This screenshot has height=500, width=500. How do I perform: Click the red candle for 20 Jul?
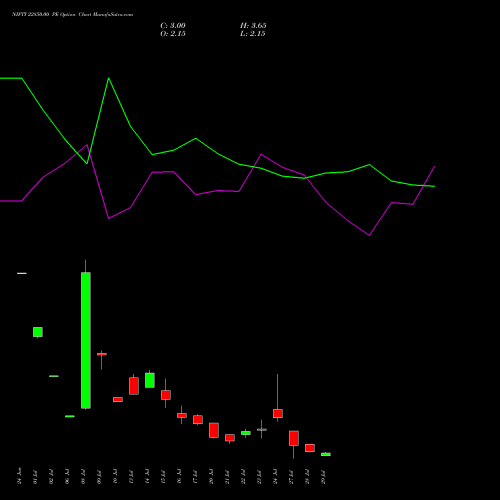[x=214, y=430]
